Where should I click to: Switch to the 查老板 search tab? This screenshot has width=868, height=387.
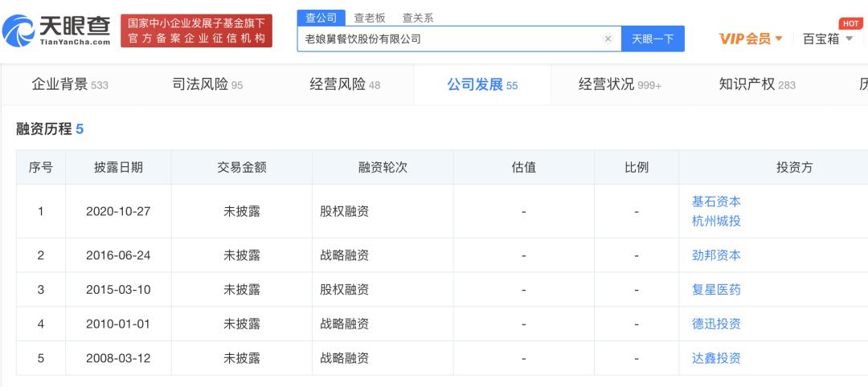click(x=370, y=18)
